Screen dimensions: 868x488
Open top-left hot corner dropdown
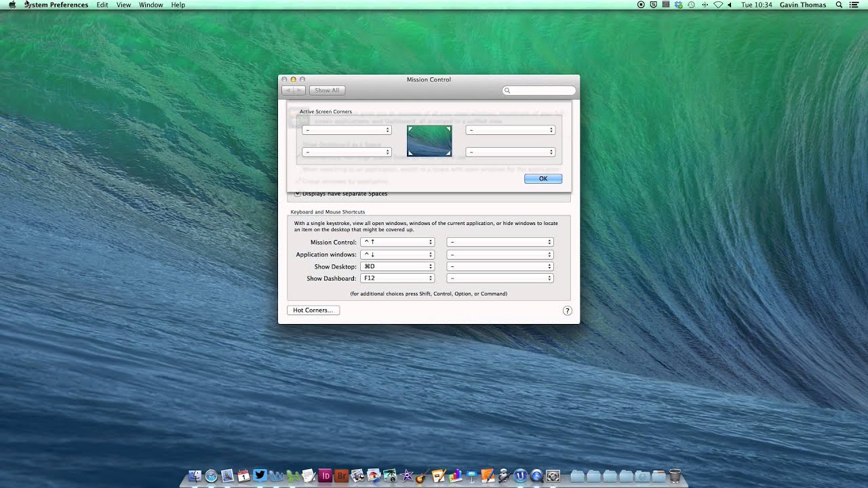click(x=347, y=129)
